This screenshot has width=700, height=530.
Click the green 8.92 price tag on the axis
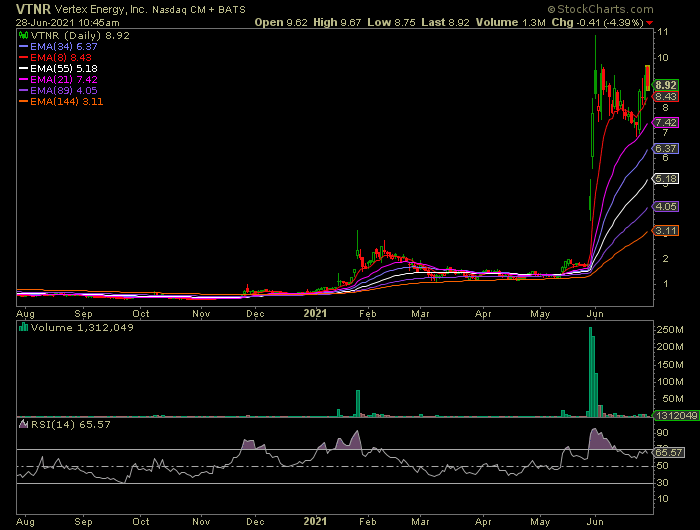click(x=666, y=85)
